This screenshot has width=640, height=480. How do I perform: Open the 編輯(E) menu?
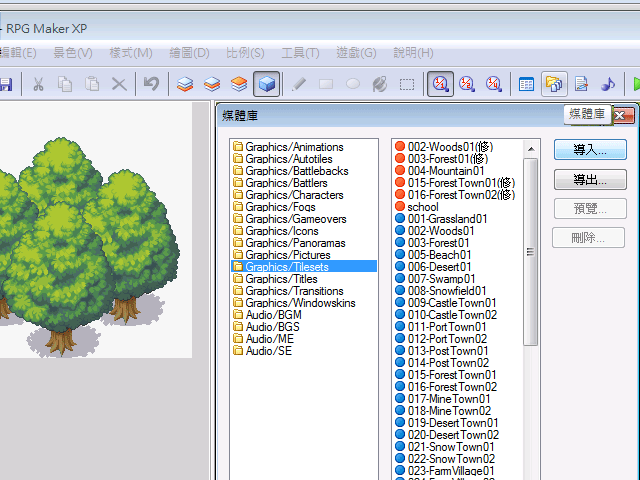(x=18, y=53)
